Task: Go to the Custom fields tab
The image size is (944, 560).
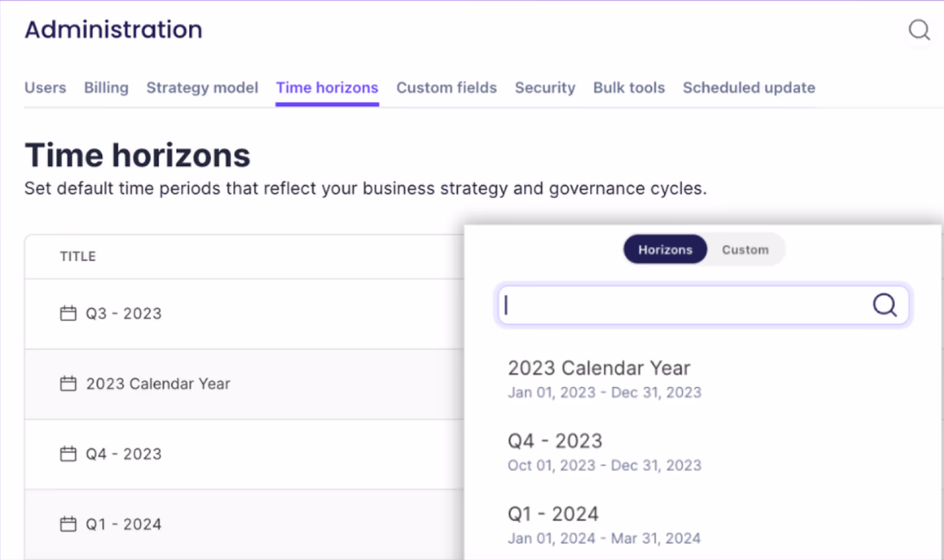Action: coord(446,88)
